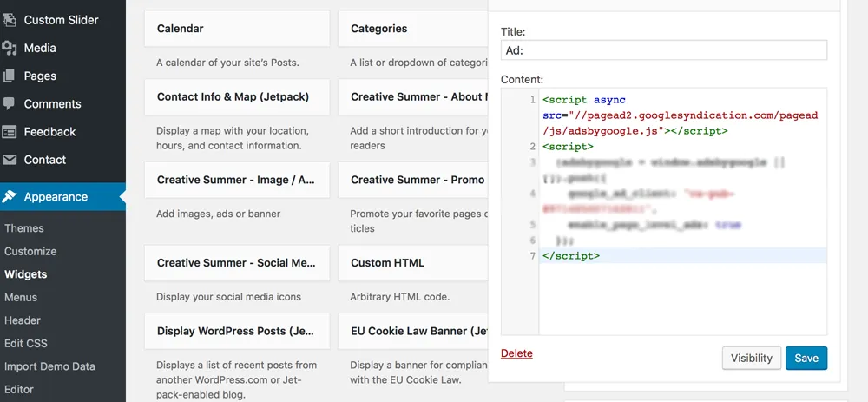Screen dimensions: 868x402
Task: Click the Feedback form icon
Action: coord(9,132)
